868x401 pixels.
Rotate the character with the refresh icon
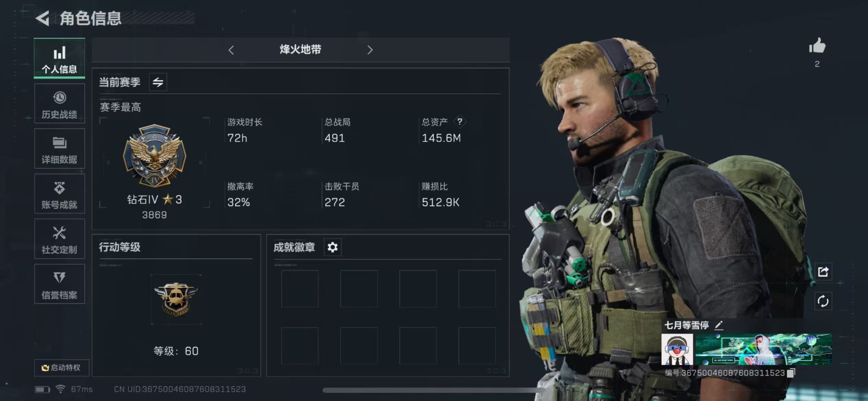823,301
